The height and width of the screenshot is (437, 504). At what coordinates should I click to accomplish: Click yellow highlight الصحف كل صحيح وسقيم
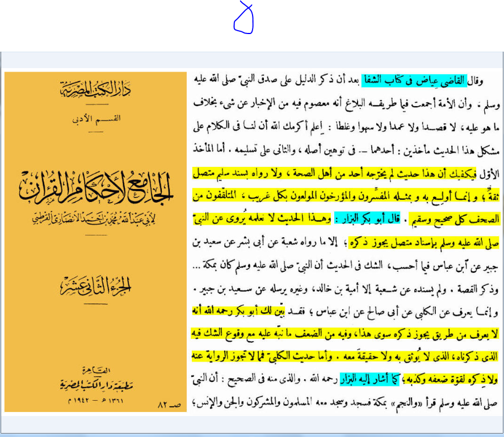coord(454,219)
